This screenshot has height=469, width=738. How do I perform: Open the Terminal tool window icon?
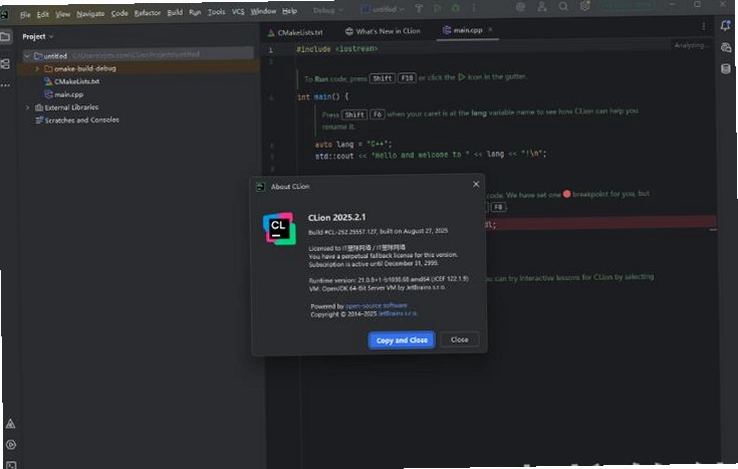11,465
